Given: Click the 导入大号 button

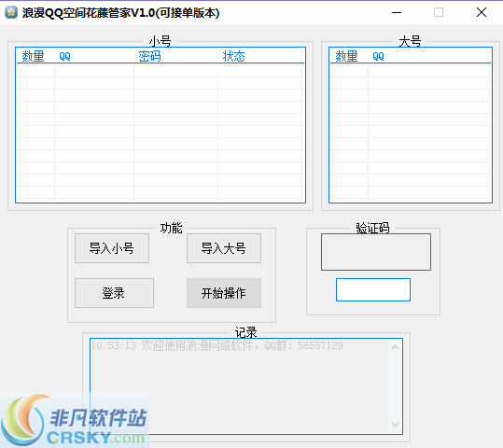Looking at the screenshot, I should [x=224, y=248].
